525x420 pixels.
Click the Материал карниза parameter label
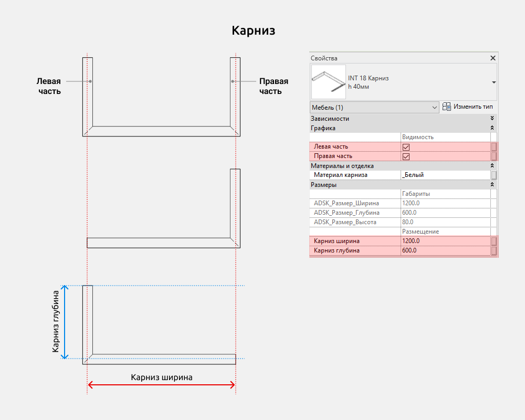[341, 175]
